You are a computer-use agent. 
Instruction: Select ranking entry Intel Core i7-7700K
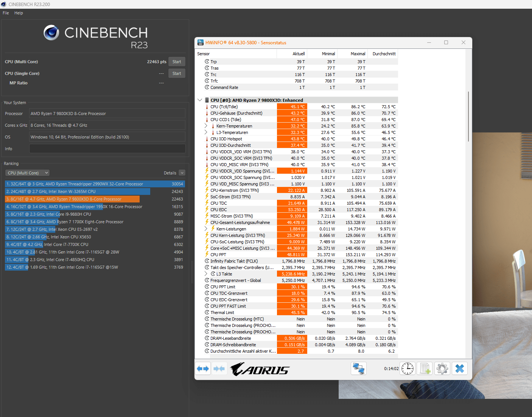(x=95, y=244)
